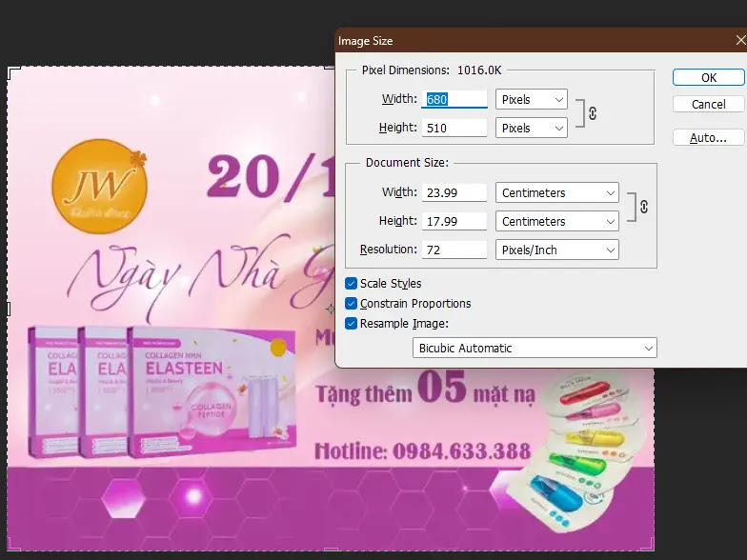The image size is (747, 560).
Task: Click the Hotline 0984.633.388 text on canvas
Action: pos(423,451)
